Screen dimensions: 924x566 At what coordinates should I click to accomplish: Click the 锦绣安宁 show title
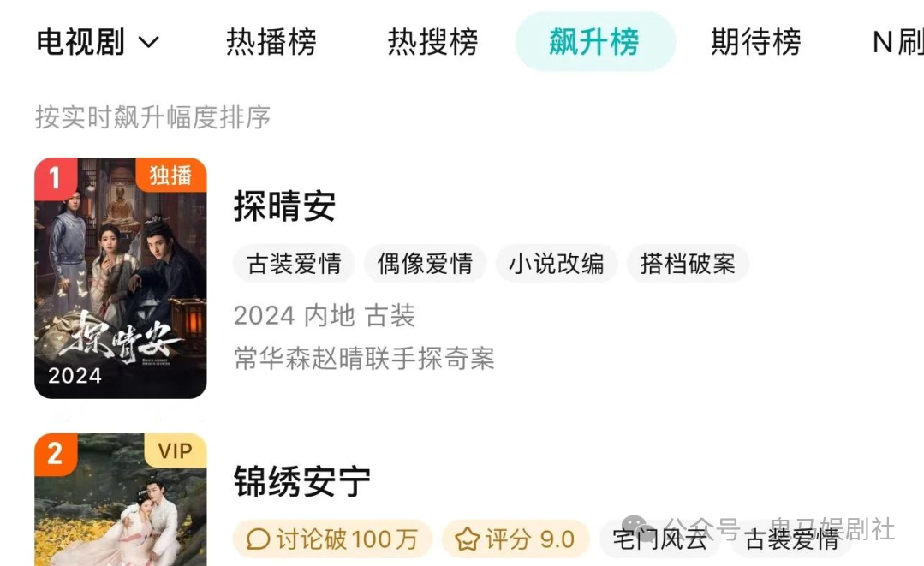click(301, 481)
